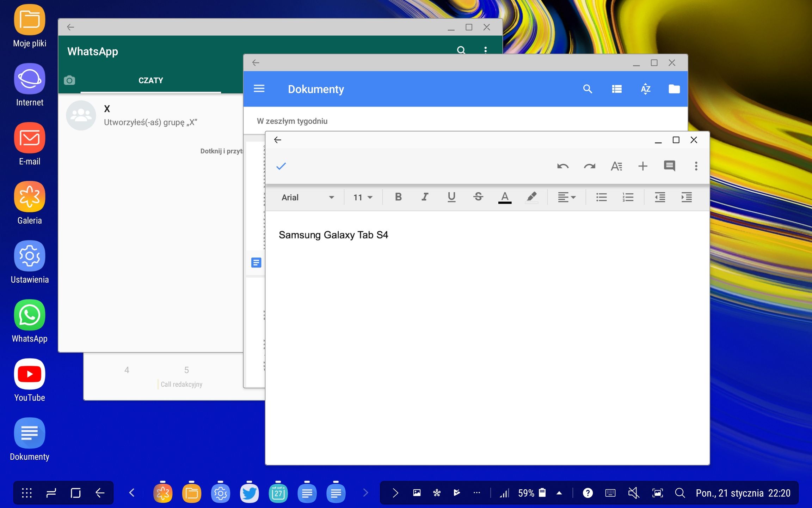Toggle underline formatting in the document toolbar

(451, 197)
